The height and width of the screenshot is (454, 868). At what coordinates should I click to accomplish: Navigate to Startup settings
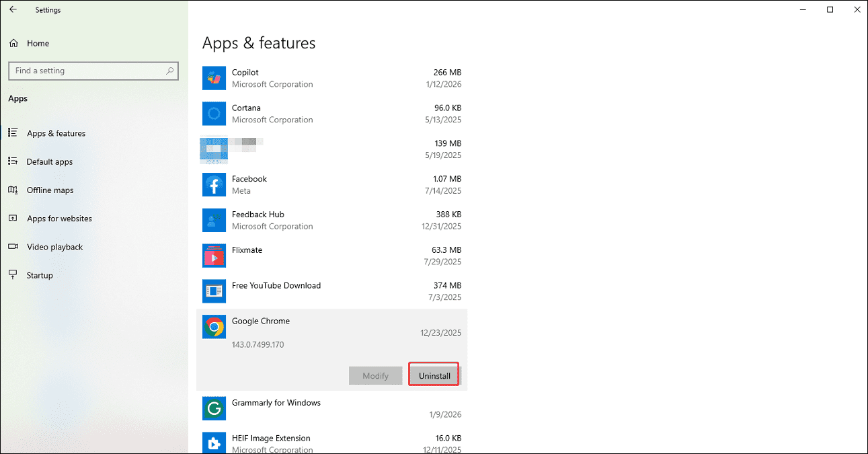[x=40, y=275]
